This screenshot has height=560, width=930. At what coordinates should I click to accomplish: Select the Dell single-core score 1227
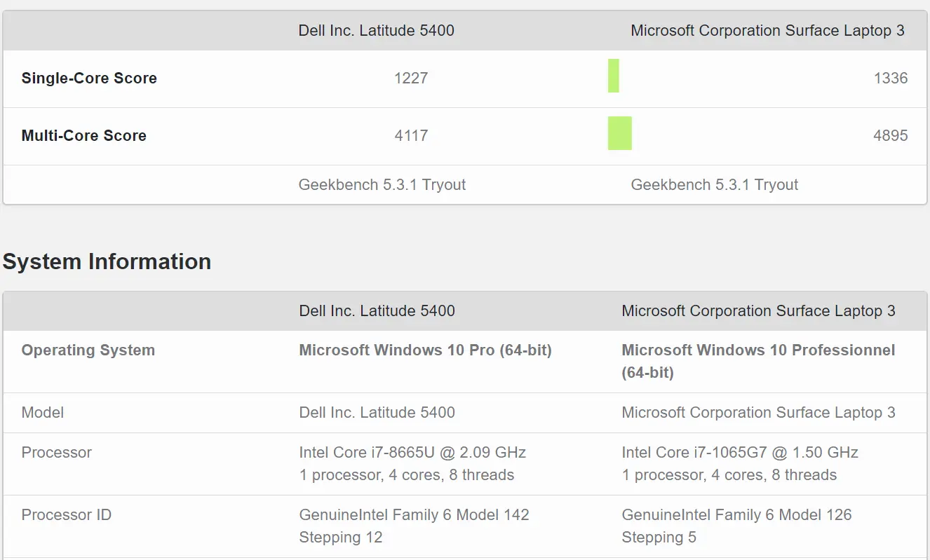pyautogui.click(x=411, y=78)
